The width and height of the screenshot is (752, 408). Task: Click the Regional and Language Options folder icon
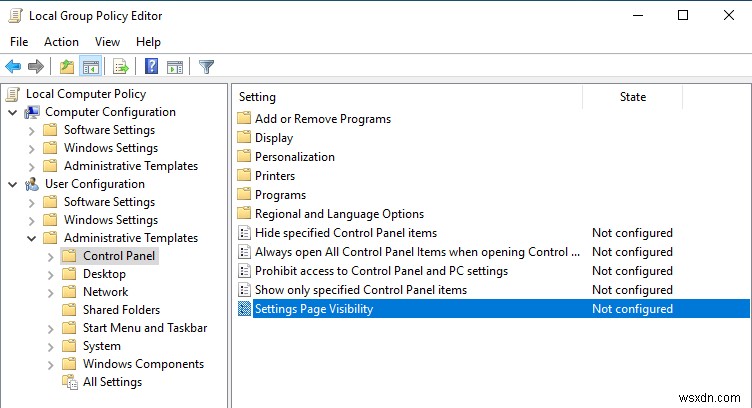pyautogui.click(x=244, y=213)
